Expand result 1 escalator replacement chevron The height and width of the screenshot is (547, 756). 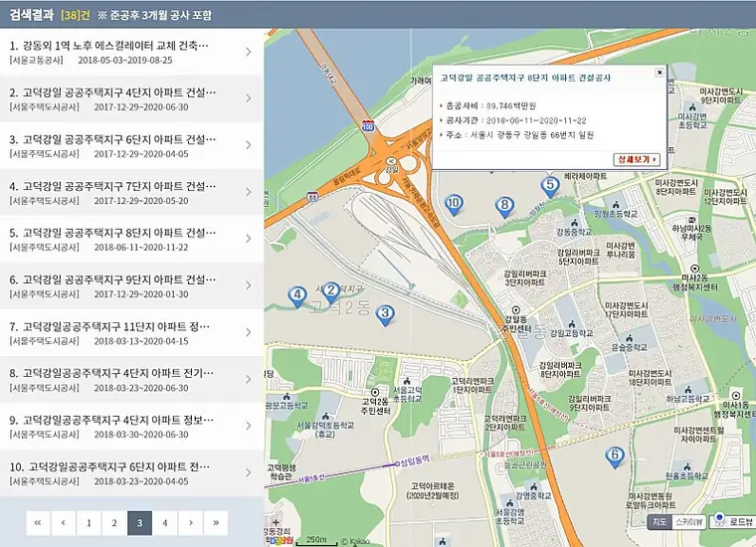[249, 52]
